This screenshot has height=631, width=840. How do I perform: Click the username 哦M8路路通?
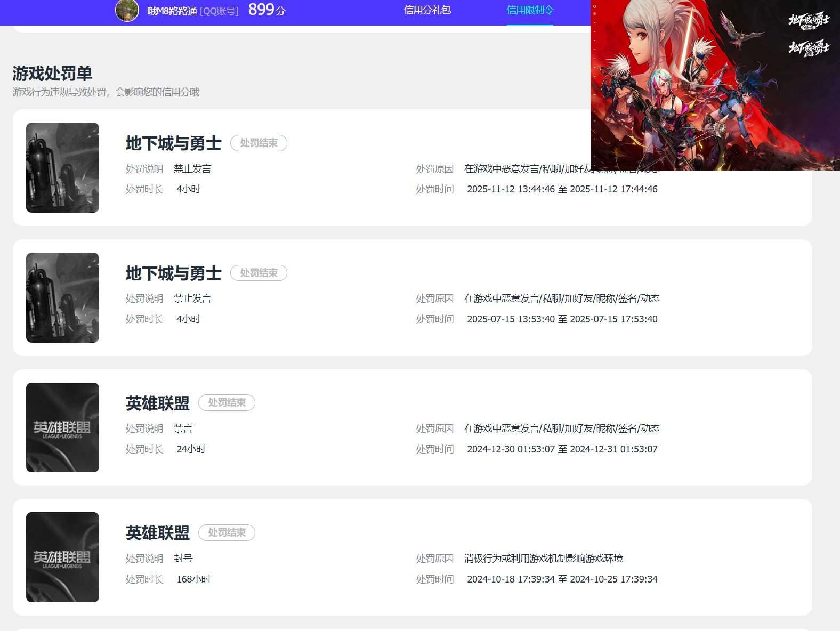click(x=172, y=11)
